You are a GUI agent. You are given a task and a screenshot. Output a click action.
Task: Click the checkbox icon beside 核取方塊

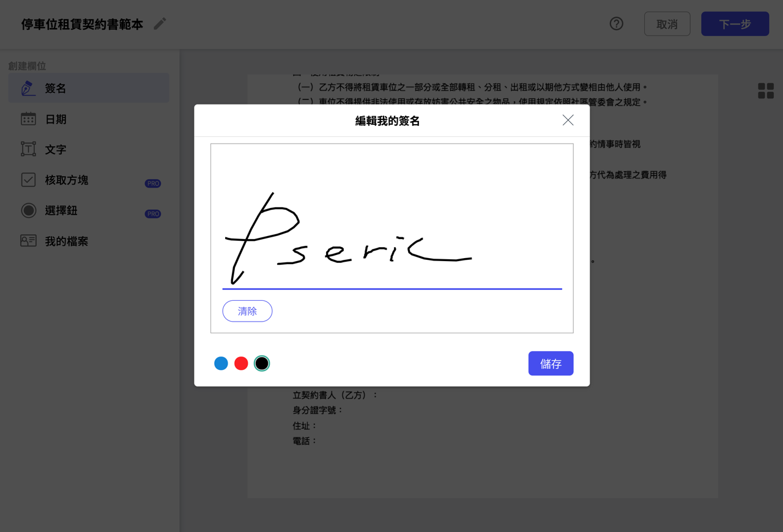coord(28,180)
